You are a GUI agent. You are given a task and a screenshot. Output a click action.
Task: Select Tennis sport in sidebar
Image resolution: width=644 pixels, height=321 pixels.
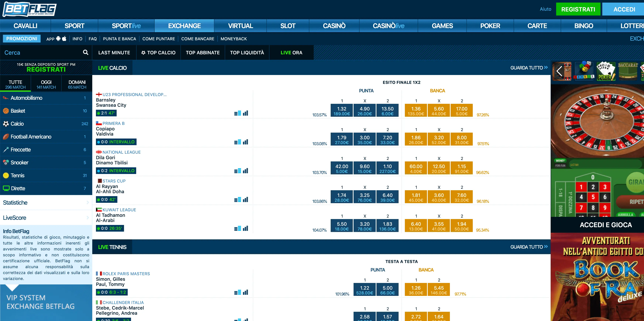coord(46,175)
